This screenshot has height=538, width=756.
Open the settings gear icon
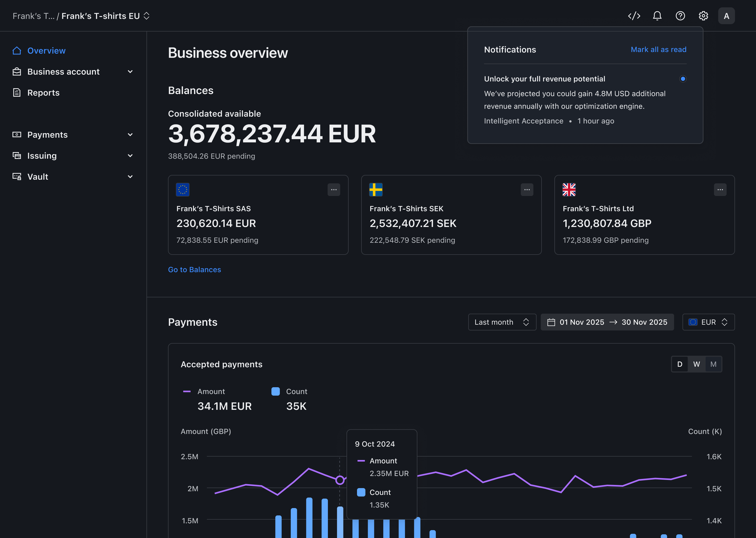coord(703,16)
